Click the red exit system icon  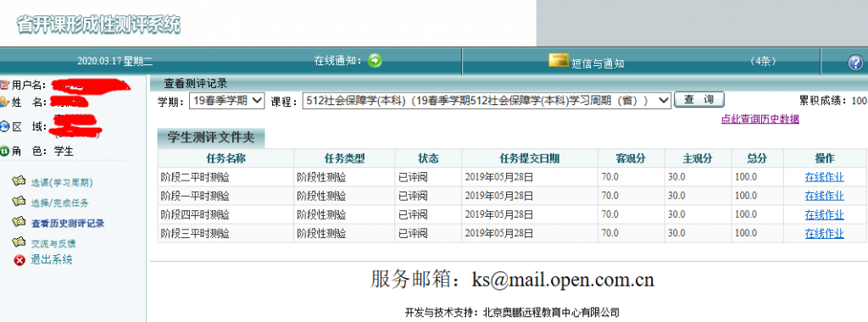tap(19, 260)
